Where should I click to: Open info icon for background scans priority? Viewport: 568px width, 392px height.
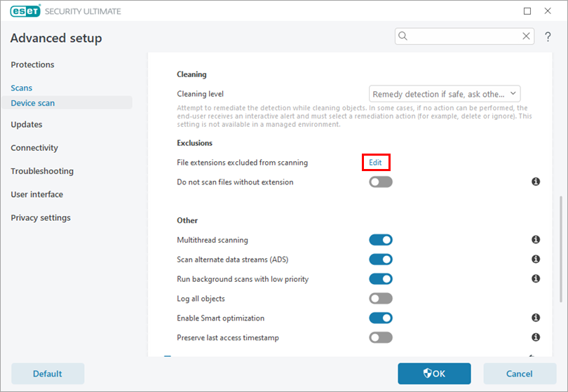tap(536, 279)
